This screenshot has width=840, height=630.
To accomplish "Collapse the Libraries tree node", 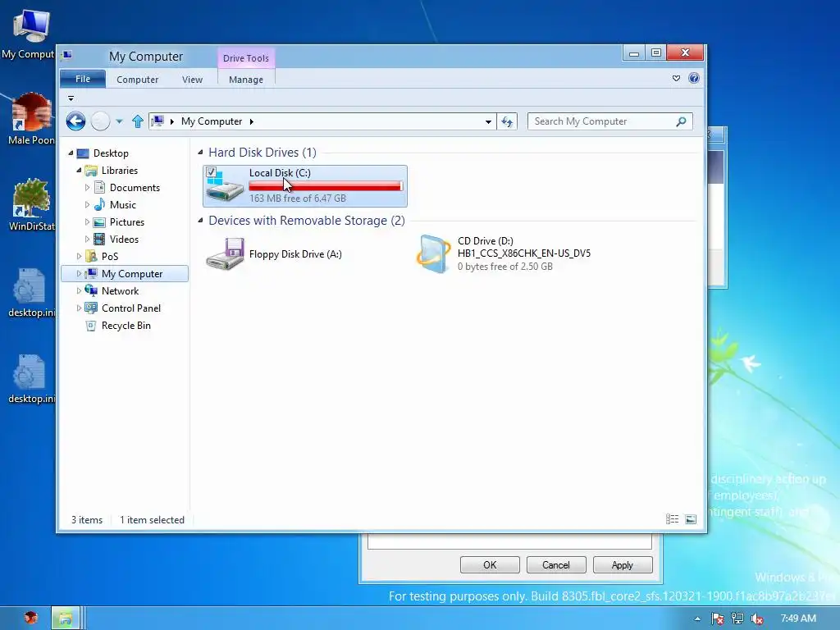I will coord(80,171).
